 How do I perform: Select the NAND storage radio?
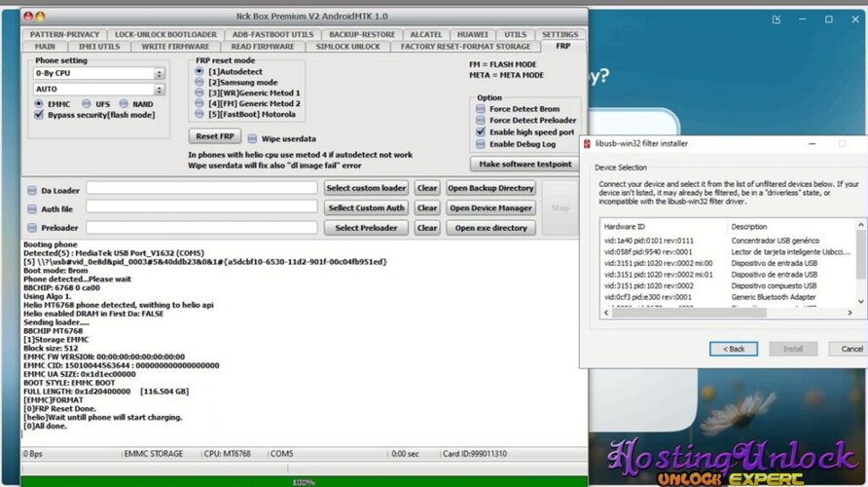pyautogui.click(x=124, y=103)
